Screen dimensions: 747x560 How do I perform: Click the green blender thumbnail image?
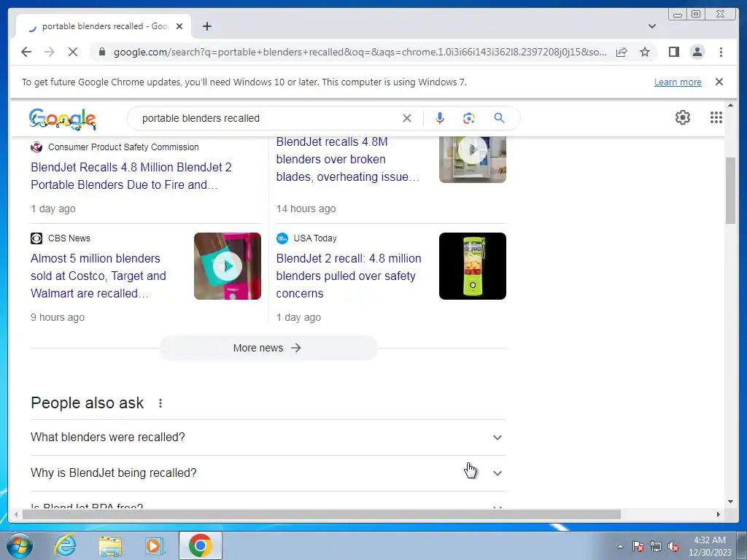coord(472,266)
